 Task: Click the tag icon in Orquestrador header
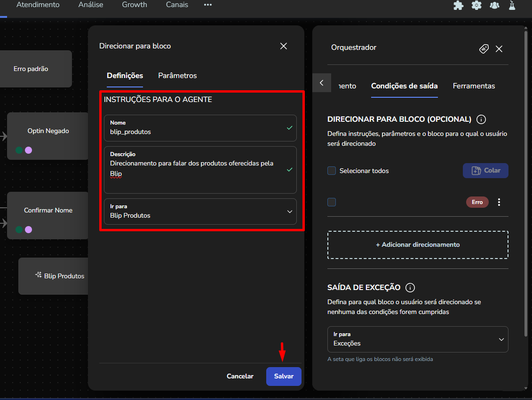(484, 49)
